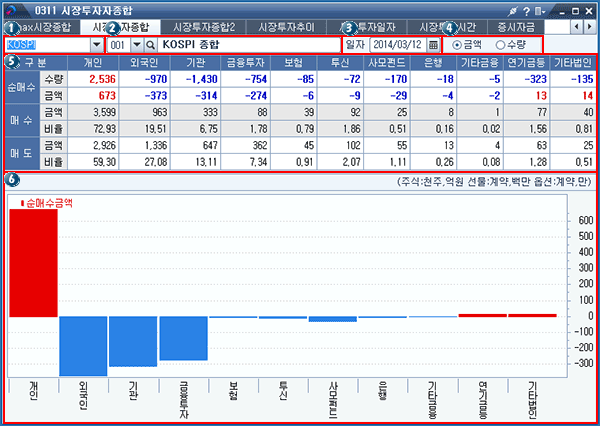The height and width of the screenshot is (426, 600).
Task: Click the 개인 column header
Action: [x=93, y=62]
